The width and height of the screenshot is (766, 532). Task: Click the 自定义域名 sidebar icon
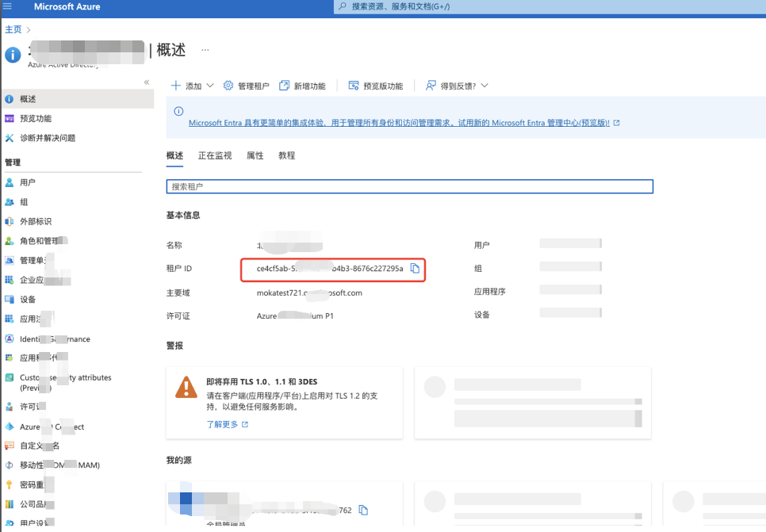10,446
